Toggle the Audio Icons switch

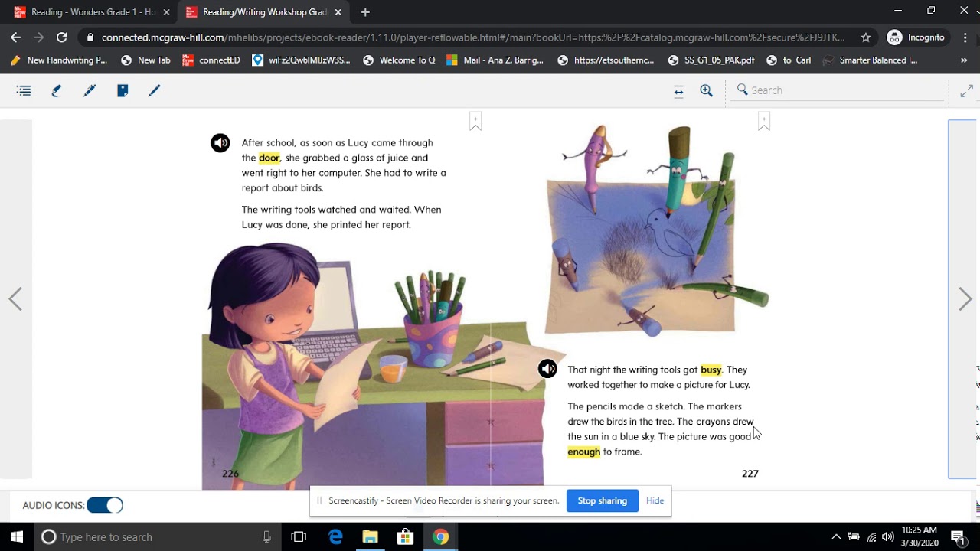coord(105,505)
